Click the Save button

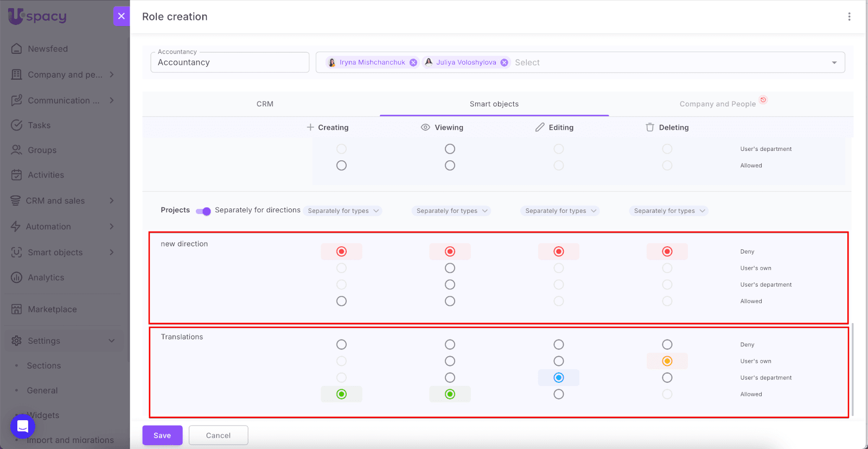162,435
